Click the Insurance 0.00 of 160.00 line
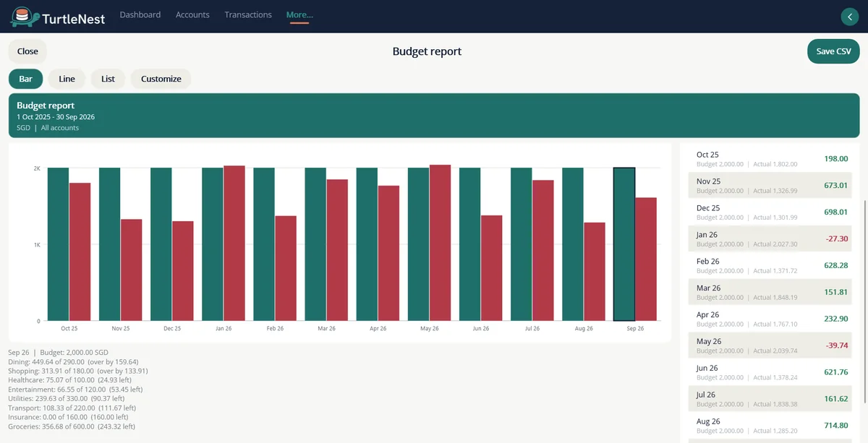Screen dimensions: 868x443 pyautogui.click(x=68, y=417)
